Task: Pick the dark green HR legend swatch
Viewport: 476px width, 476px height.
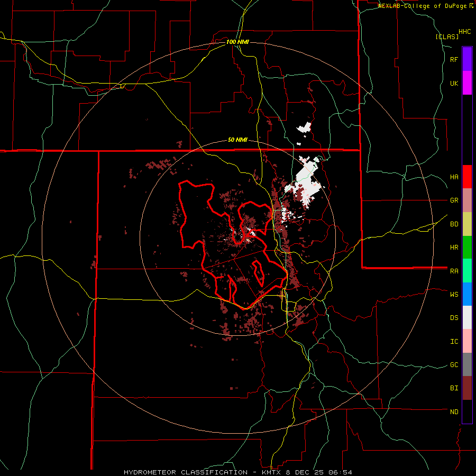Action: (467, 248)
